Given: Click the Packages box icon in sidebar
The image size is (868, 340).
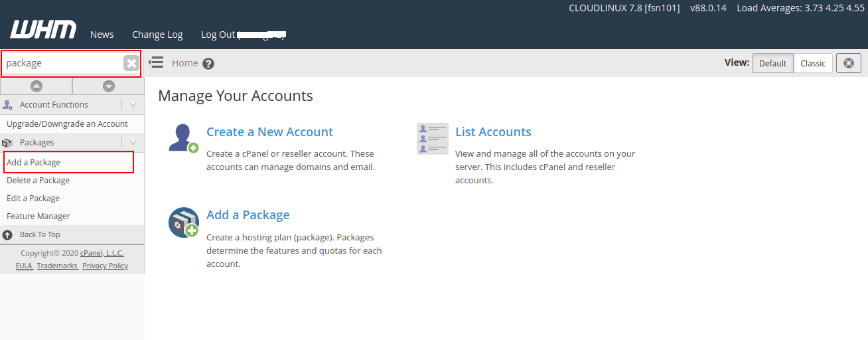Looking at the screenshot, I should pos(7,142).
